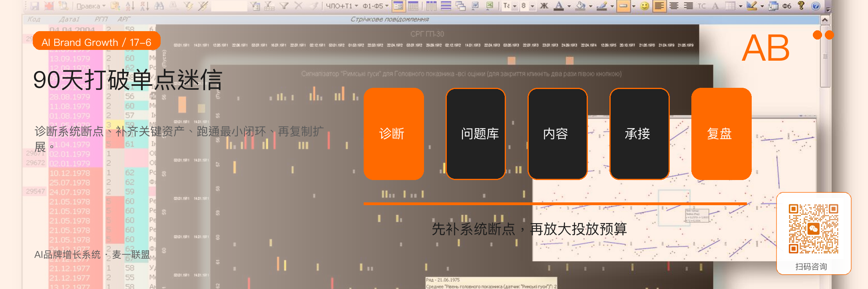Click the apply filter funnel icon
This screenshot has height=289, width=868.
(x=284, y=6)
